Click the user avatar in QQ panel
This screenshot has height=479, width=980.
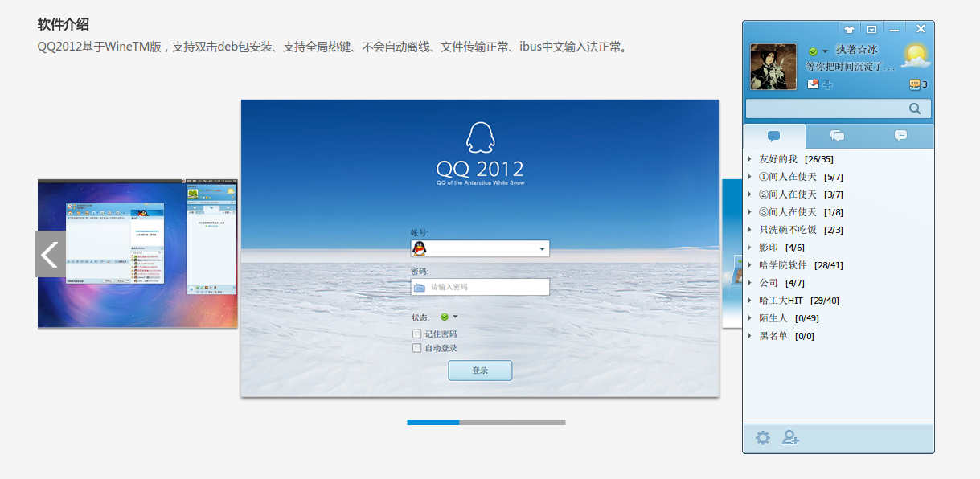click(x=773, y=66)
